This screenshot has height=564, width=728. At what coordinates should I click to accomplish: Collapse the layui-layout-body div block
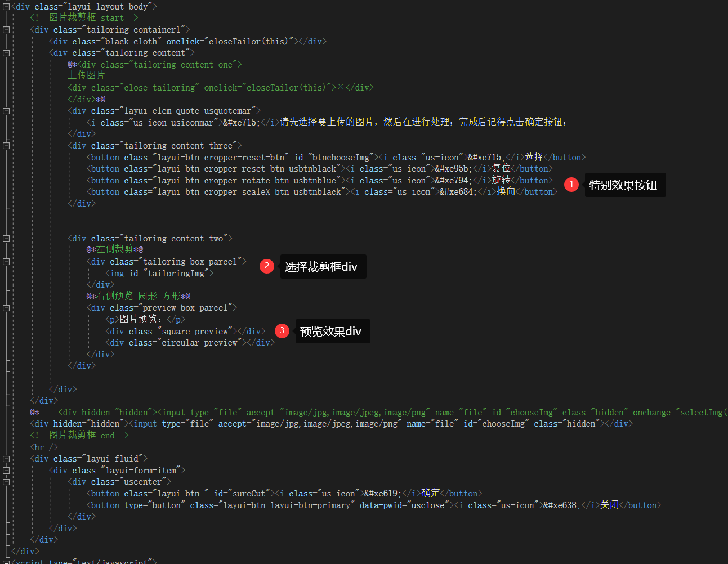(x=6, y=7)
